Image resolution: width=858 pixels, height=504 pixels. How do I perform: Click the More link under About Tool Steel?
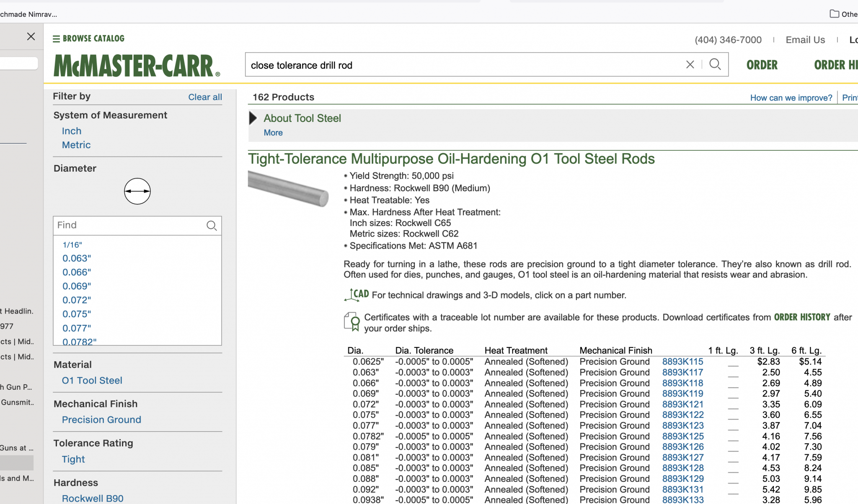(273, 133)
